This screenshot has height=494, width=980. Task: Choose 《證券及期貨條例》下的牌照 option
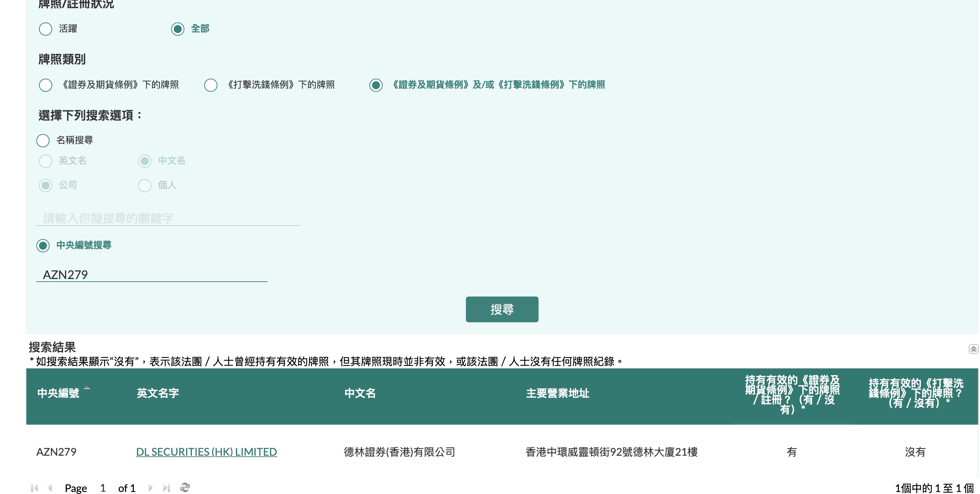coord(46,85)
